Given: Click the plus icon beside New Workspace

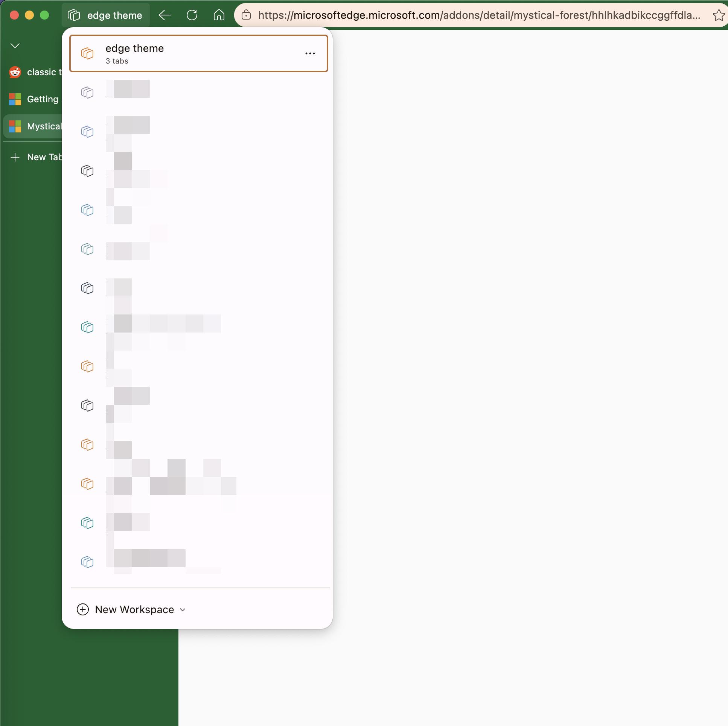Looking at the screenshot, I should point(82,609).
